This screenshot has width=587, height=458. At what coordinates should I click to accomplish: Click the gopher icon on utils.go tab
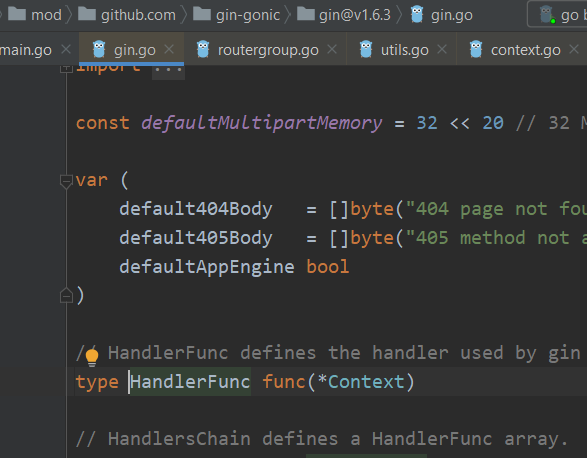click(x=366, y=49)
